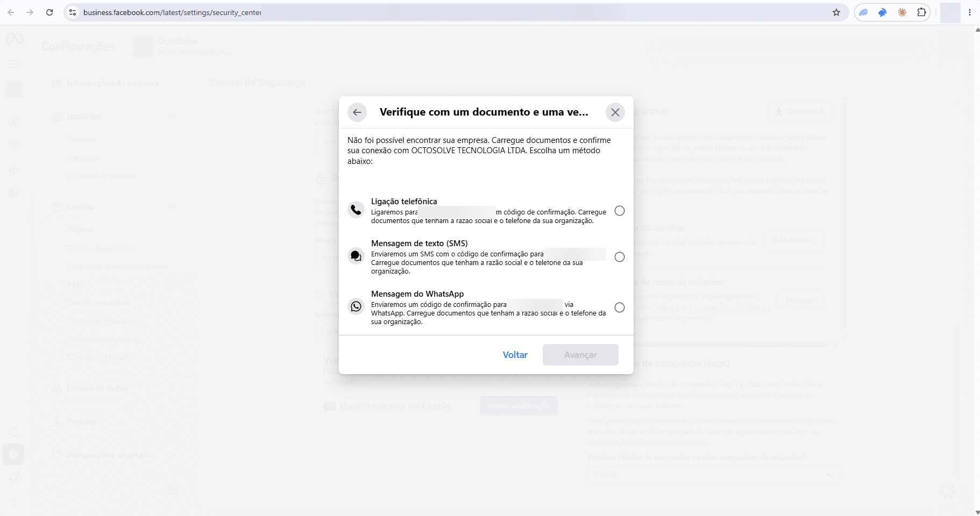Reload the page

49,12
